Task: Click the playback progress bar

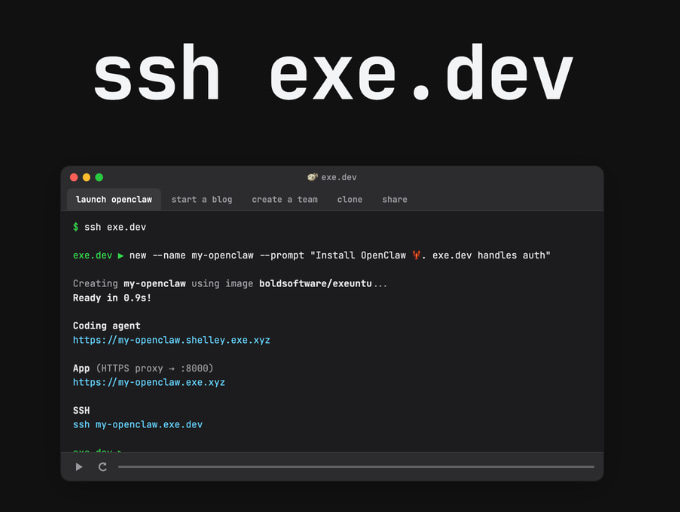Action: 356,467
